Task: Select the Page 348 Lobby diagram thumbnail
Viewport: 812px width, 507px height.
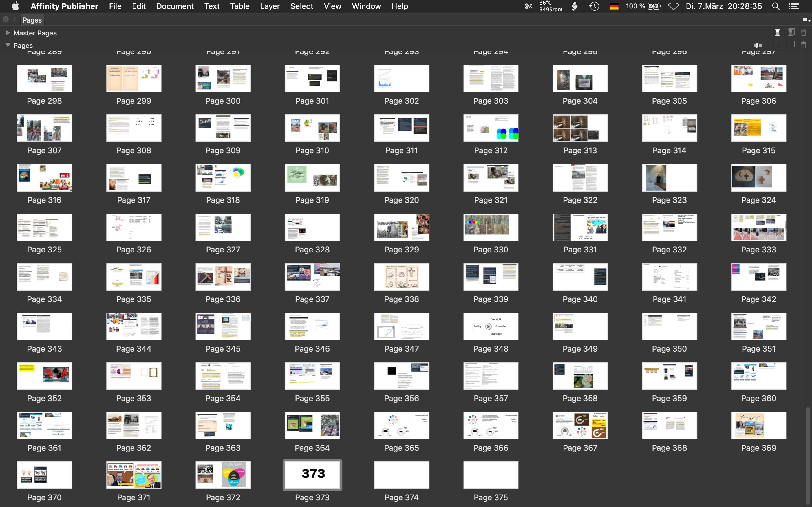Action: [491, 326]
